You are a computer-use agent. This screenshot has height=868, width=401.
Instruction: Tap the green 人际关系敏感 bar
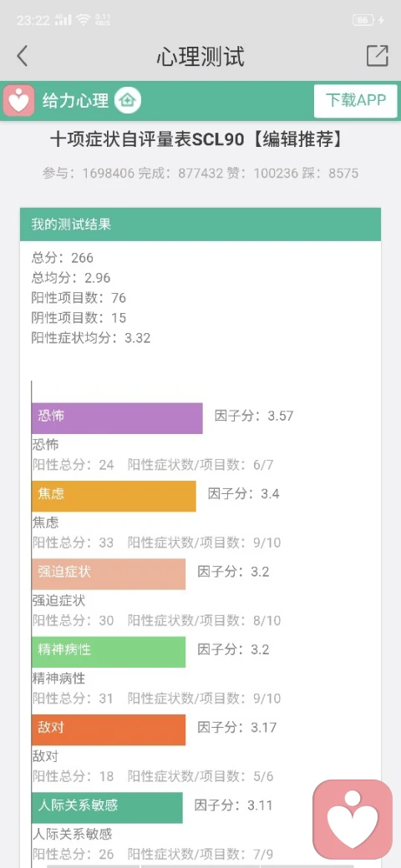(x=107, y=808)
